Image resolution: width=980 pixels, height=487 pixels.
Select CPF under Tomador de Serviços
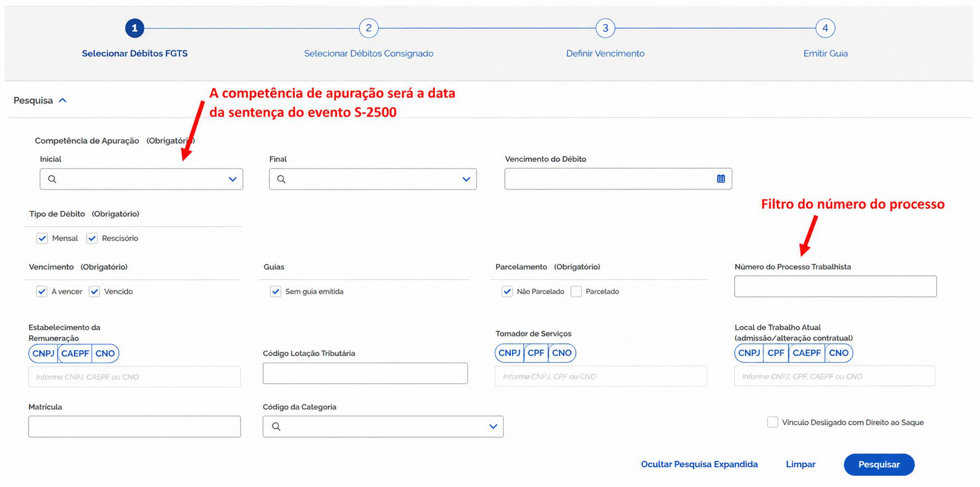point(536,353)
